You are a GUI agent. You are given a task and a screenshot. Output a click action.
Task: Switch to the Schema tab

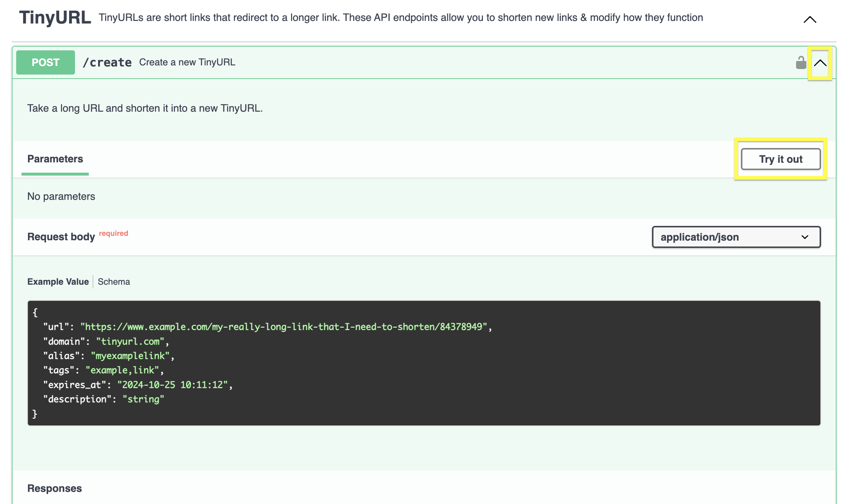[114, 282]
